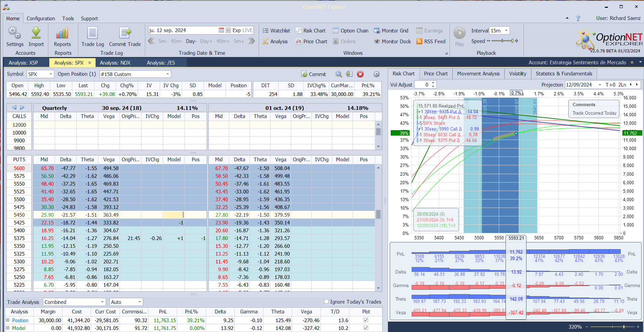Adjust the playback Speed slider
The width and height of the screenshot is (644, 332).
coord(503,41)
